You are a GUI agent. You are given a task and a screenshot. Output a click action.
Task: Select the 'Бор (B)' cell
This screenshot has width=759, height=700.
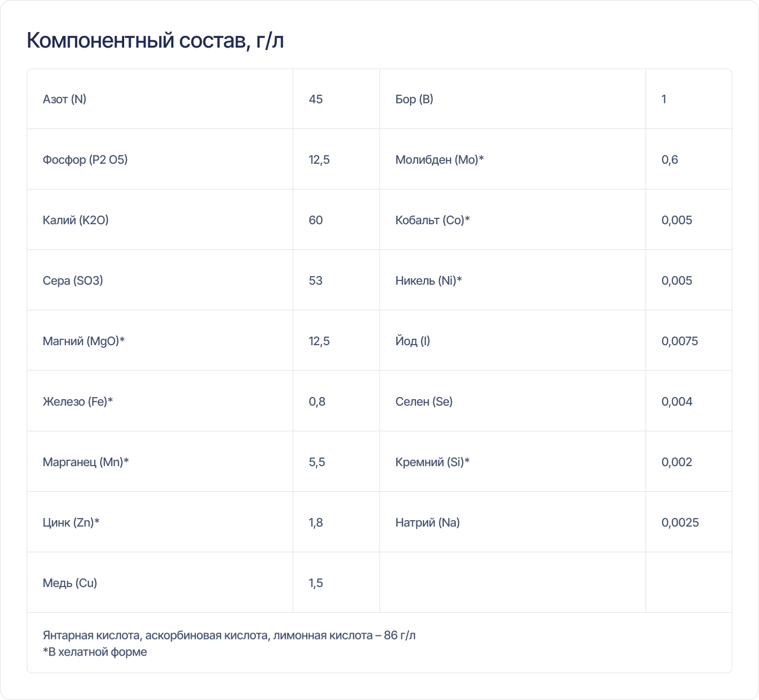[513, 99]
